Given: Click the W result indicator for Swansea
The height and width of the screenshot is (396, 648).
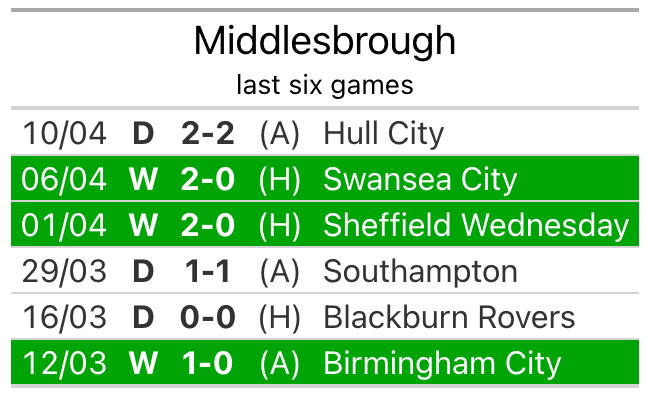Looking at the screenshot, I should pos(143,179).
